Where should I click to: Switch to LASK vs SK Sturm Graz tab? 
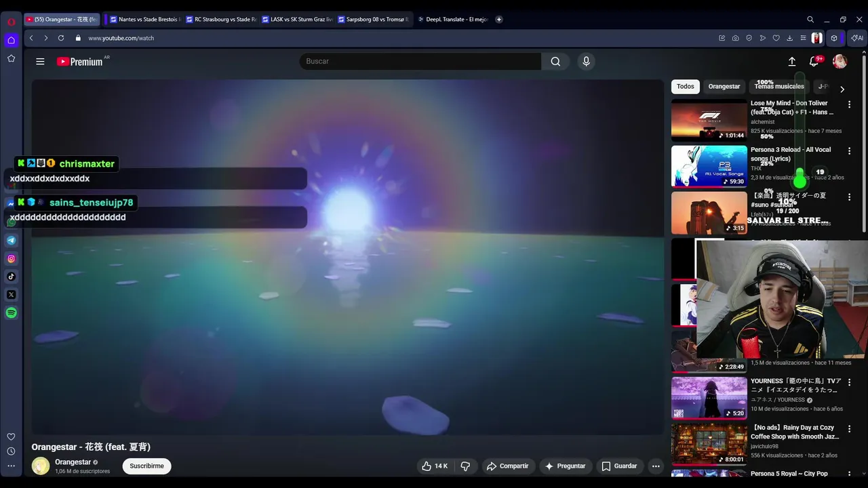pos(297,19)
